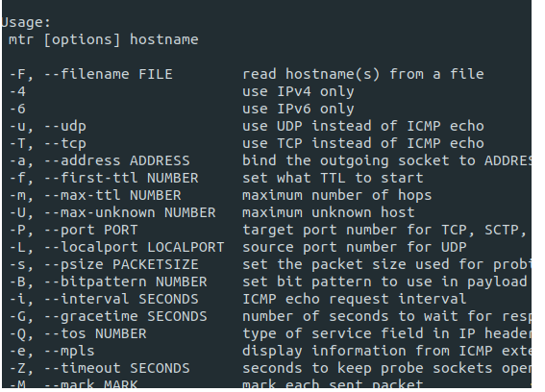Click the 'mtr [options] hostname' line
This screenshot has width=545, height=392.
104,39
